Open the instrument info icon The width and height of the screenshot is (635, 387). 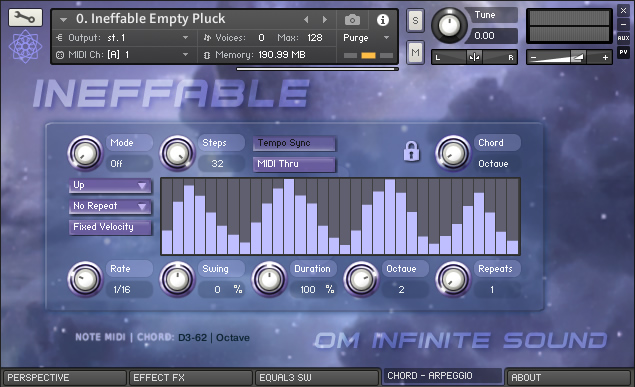pos(383,19)
